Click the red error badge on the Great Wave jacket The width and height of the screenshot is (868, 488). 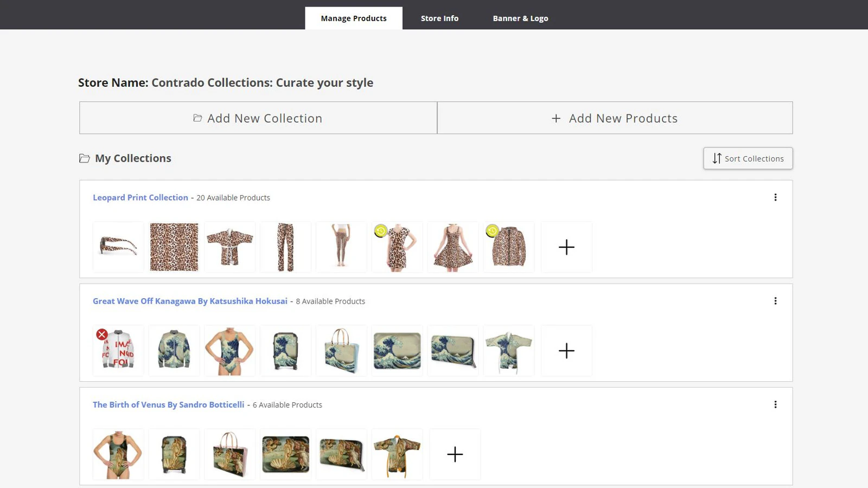pyautogui.click(x=101, y=335)
